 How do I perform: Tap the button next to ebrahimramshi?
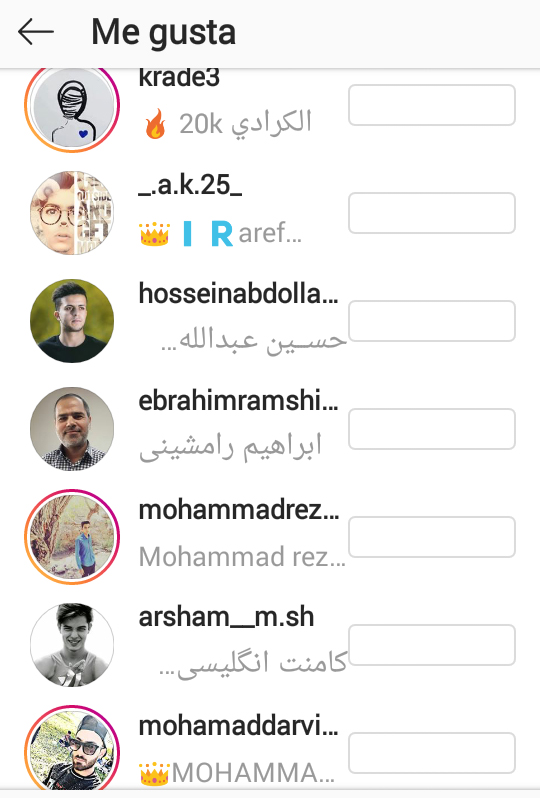tap(432, 429)
